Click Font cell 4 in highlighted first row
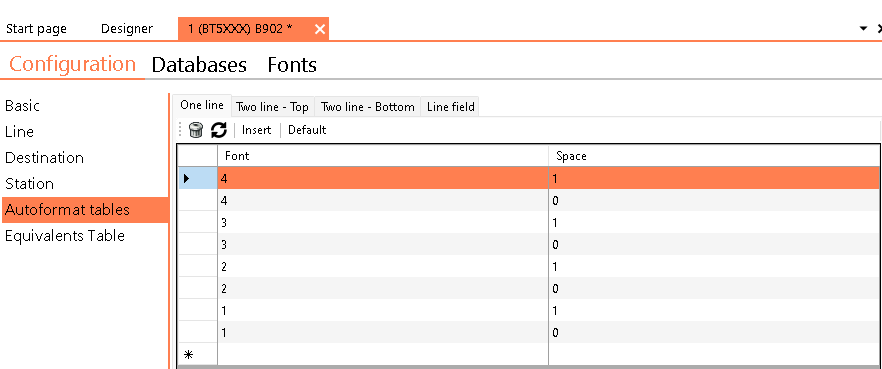The width and height of the screenshot is (882, 369). 383,178
